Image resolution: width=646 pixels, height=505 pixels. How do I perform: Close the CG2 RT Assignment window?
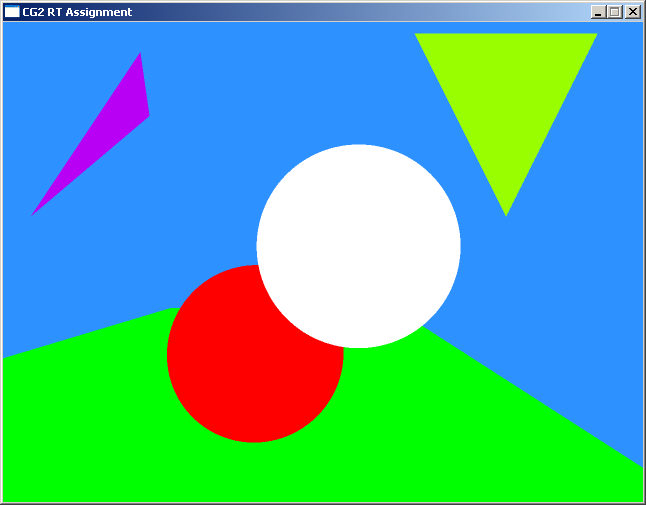[x=632, y=12]
